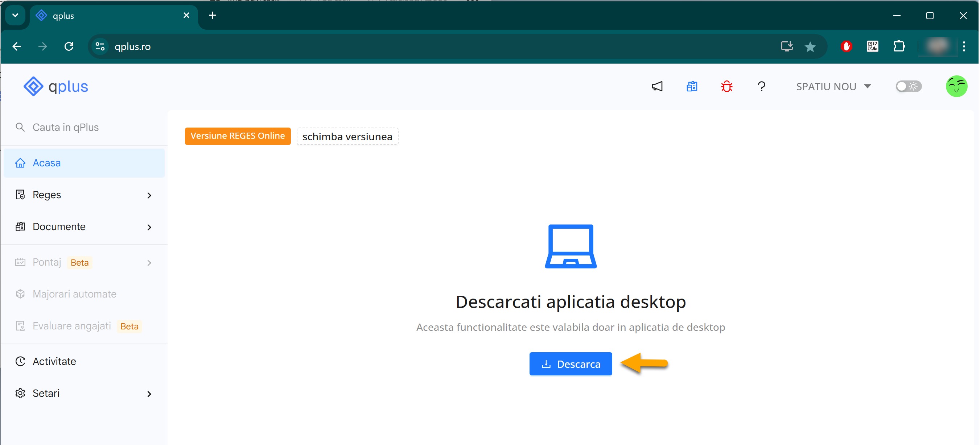This screenshot has height=445, width=980.
Task: Open the Documente menu item
Action: point(84,227)
